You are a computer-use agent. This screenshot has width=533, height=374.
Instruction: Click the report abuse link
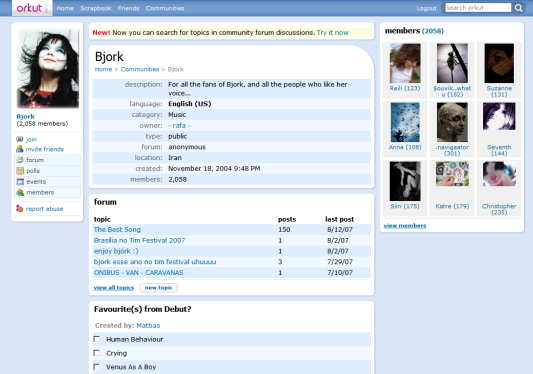44,209
